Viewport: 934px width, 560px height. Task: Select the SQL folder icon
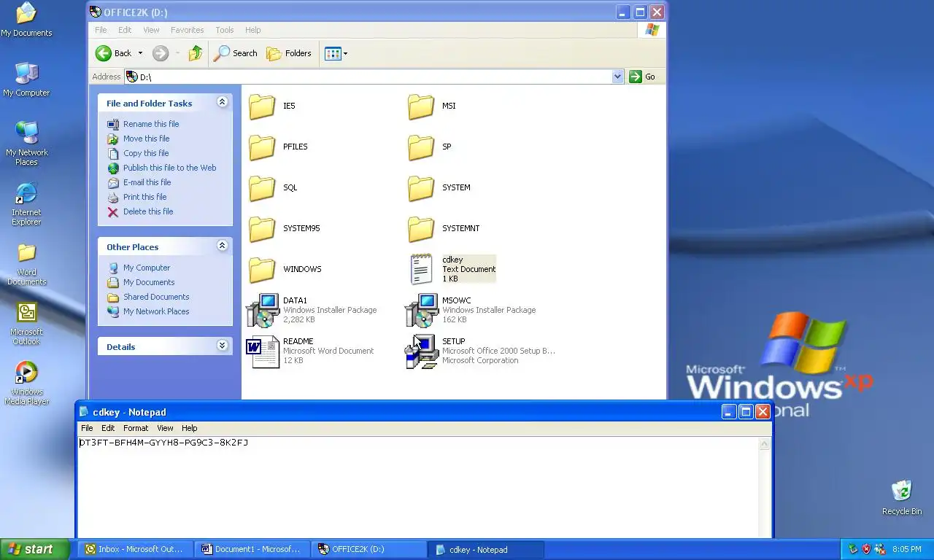(262, 188)
